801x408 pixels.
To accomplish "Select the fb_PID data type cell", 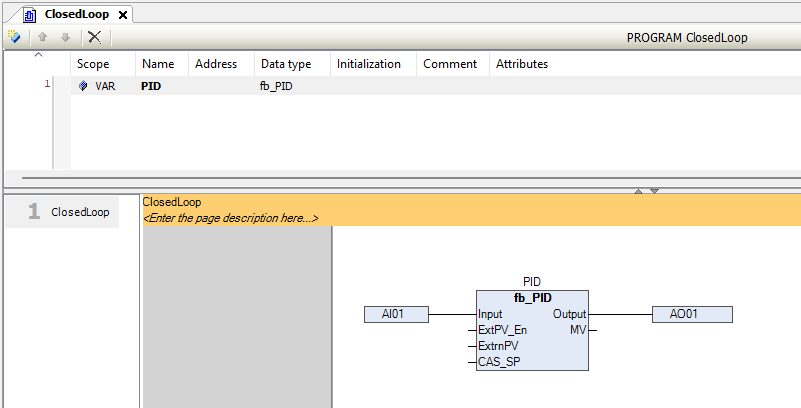I will click(292, 86).
